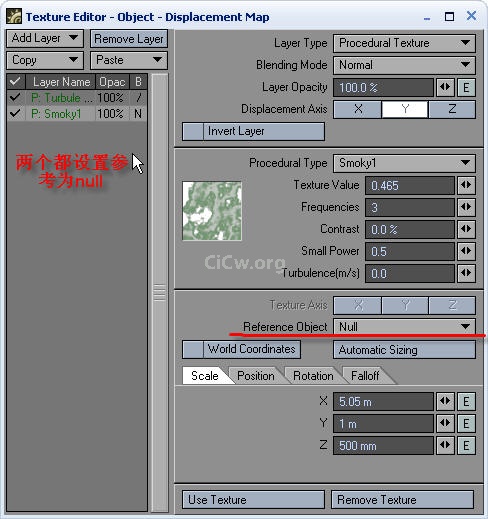Viewport: 488px width, 519px height.
Task: Click Frequencies mini-slider arrows
Action: click(x=466, y=207)
